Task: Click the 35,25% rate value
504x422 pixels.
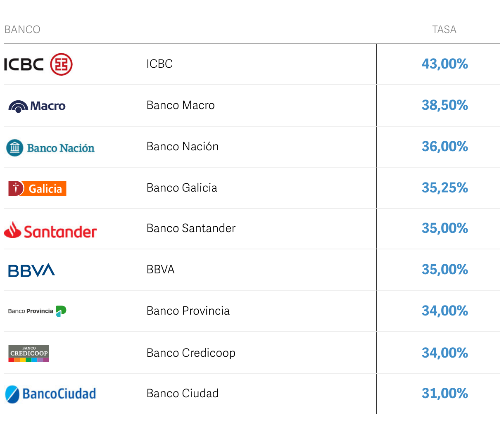Action: click(445, 188)
